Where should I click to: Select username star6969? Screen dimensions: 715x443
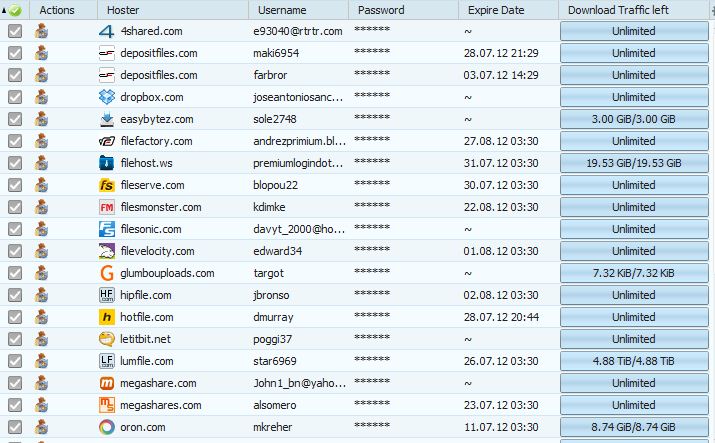click(275, 361)
